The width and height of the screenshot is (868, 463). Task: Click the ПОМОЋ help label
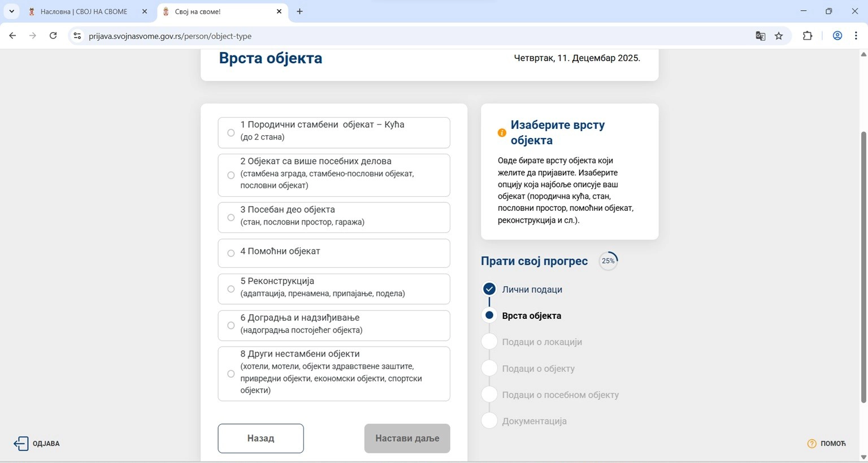coord(833,444)
